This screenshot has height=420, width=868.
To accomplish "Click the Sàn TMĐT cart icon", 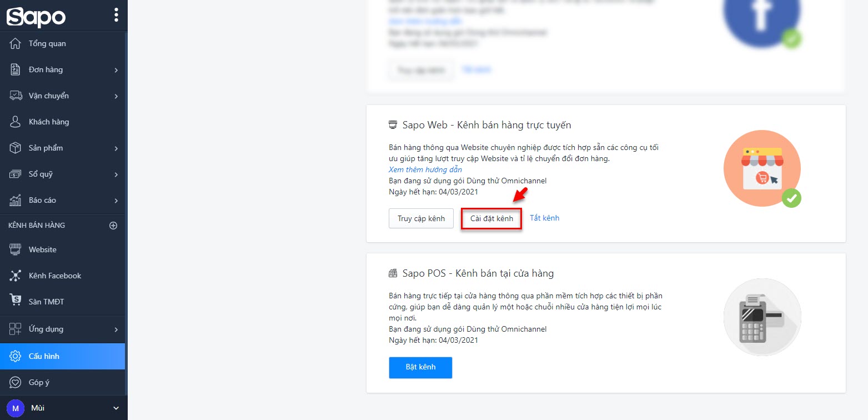I will coord(16,301).
